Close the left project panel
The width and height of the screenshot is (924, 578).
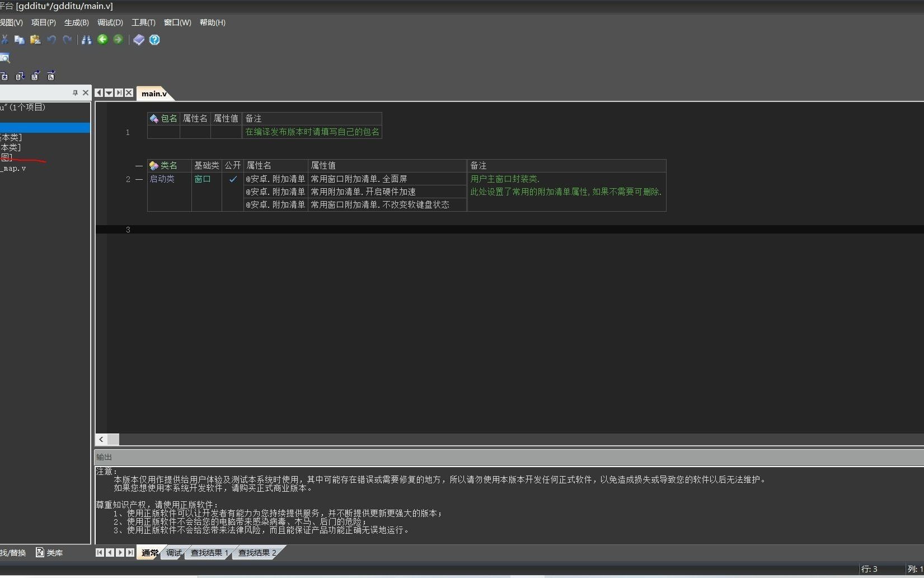86,93
